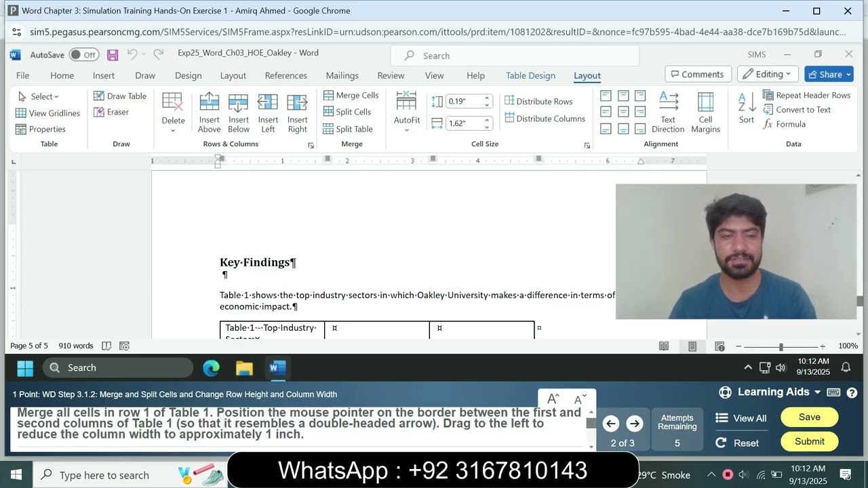
Task: Select the Draw Table tool
Action: 120,96
